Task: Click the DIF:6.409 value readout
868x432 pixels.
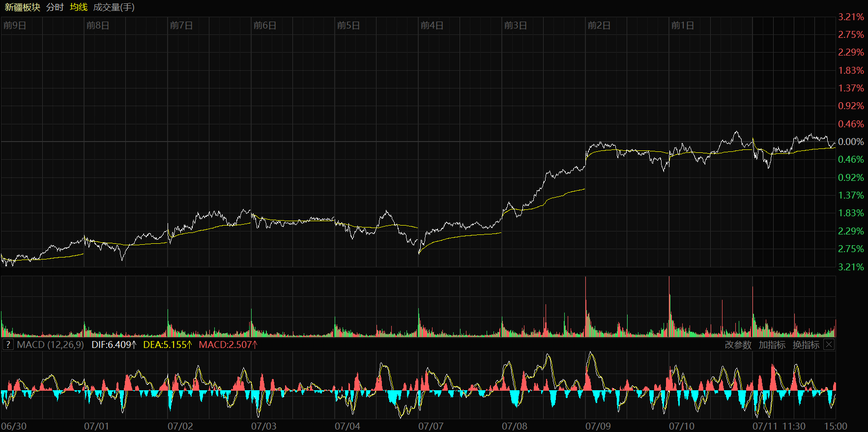Action: tap(114, 345)
